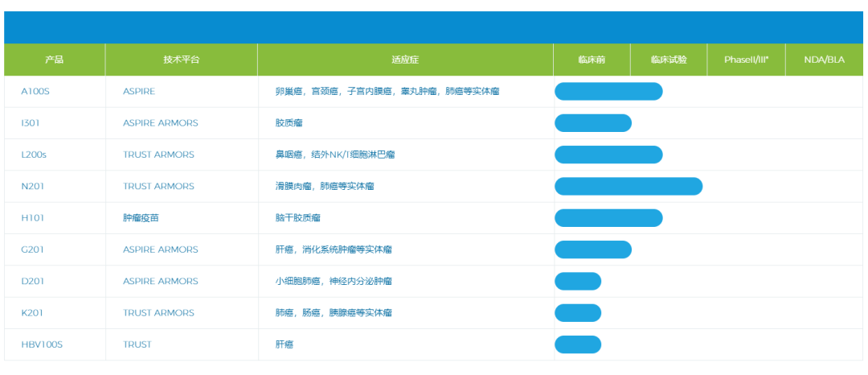Click the NDA/BLA column header
Viewport: 868px width, 375px height.
click(824, 60)
